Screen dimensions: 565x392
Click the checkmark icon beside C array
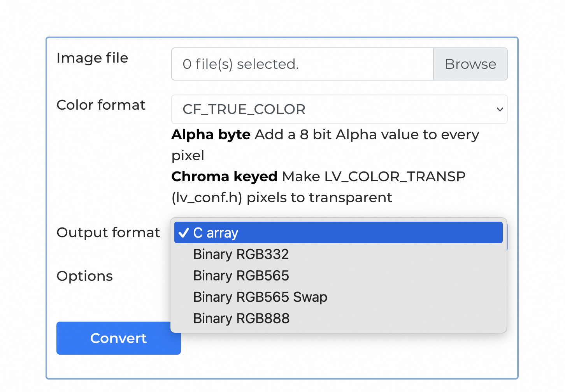coord(183,233)
